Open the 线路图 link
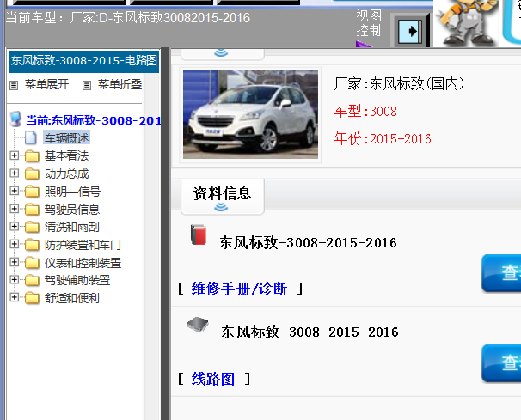The width and height of the screenshot is (521, 420). pyautogui.click(x=213, y=379)
